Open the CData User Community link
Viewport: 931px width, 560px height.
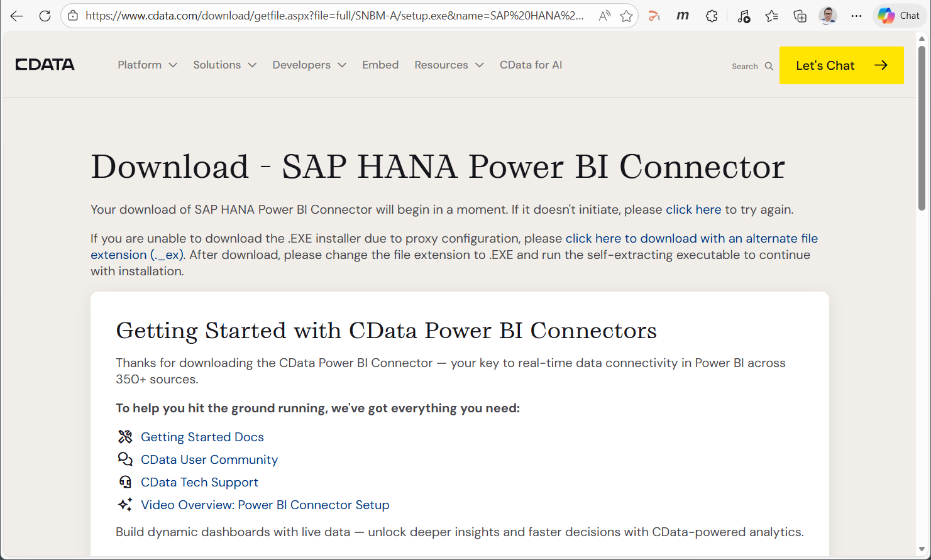coord(209,459)
